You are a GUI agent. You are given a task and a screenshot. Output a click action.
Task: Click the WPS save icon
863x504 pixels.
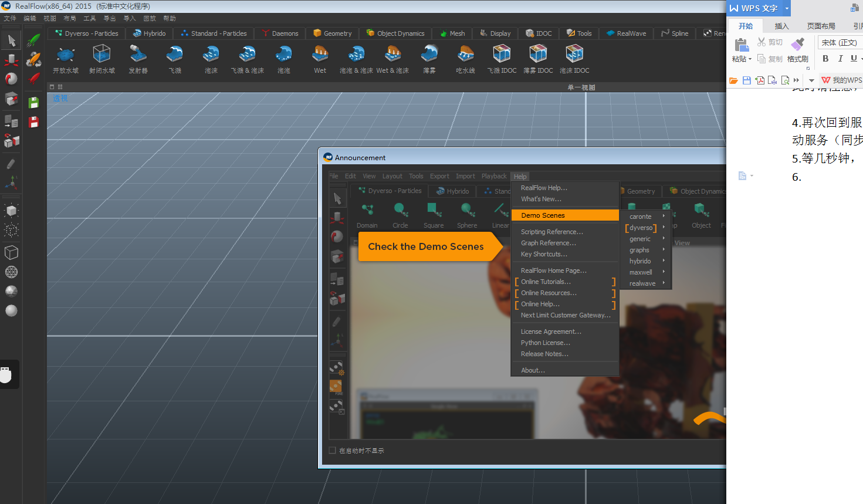[747, 80]
